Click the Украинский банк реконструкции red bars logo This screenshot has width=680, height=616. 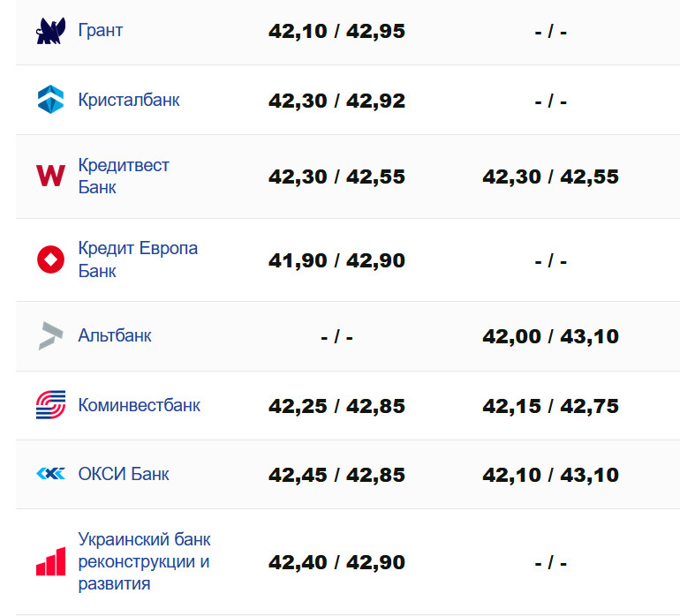pos(50,561)
